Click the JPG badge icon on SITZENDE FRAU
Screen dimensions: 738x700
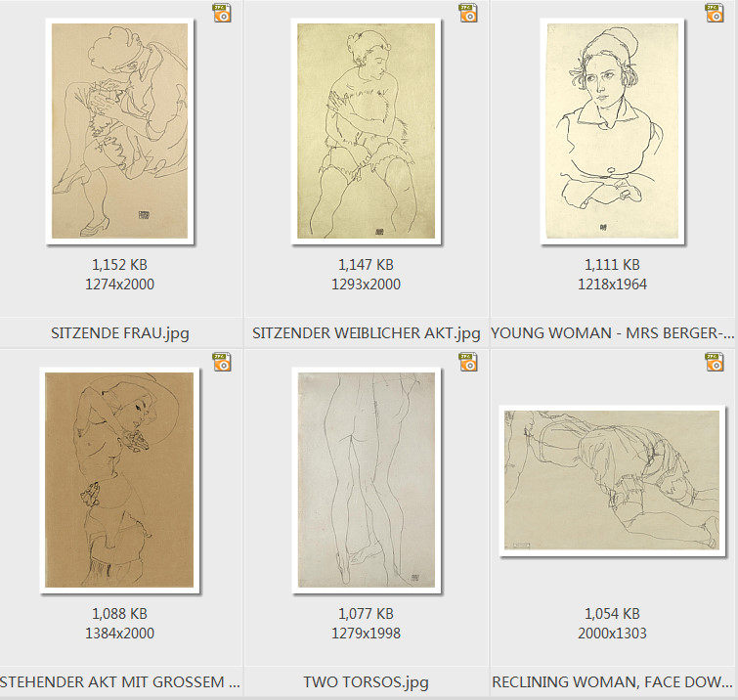pyautogui.click(x=222, y=13)
